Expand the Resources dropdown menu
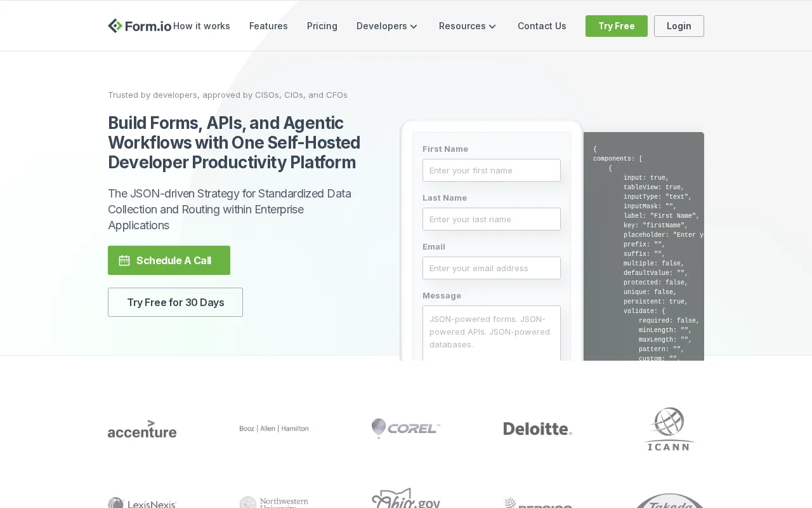The image size is (812, 508). pyautogui.click(x=468, y=26)
